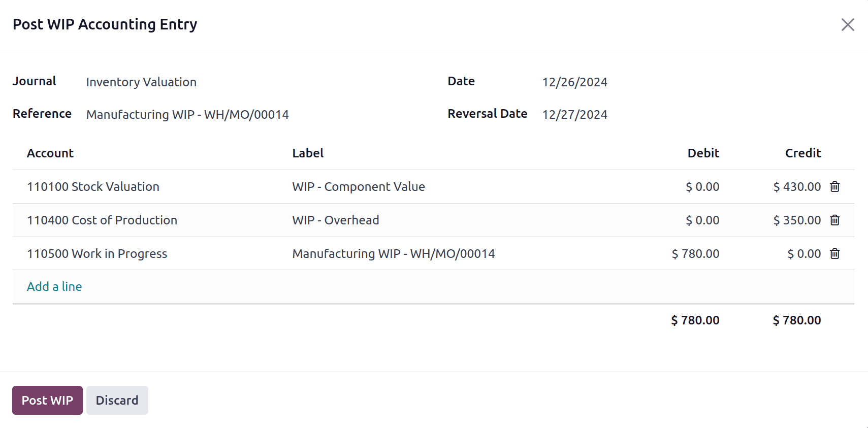This screenshot has width=868, height=428.
Task: Click the Account column header
Action: [x=50, y=153]
